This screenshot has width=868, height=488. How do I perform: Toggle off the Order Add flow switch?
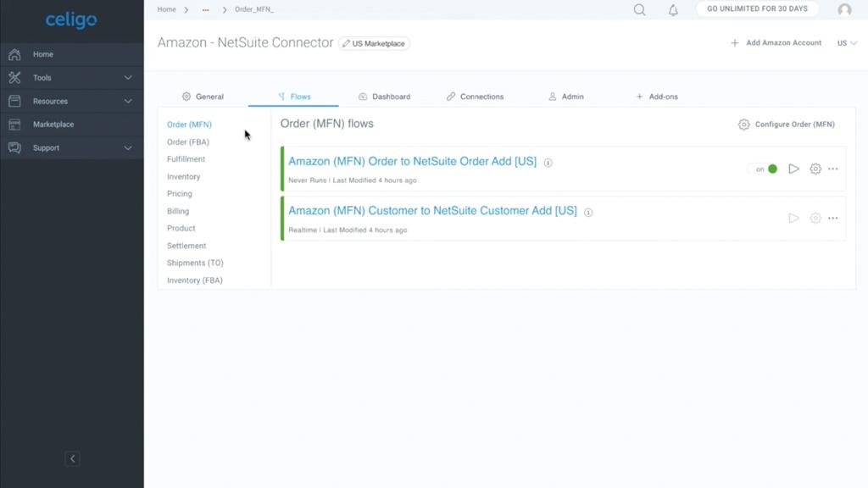point(765,169)
